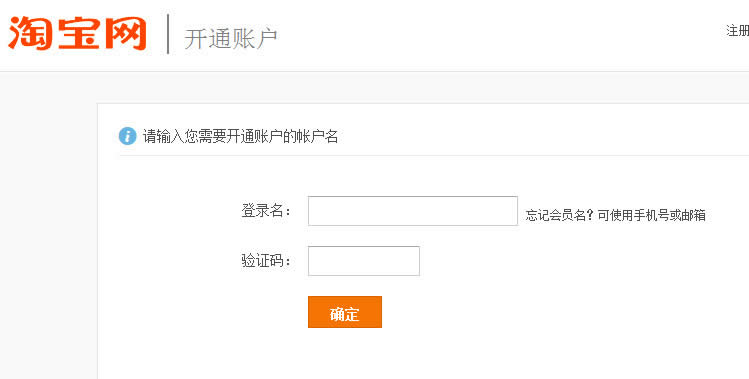Click empty white space below 确定 button
The width and height of the screenshot is (749, 379).
(345, 354)
